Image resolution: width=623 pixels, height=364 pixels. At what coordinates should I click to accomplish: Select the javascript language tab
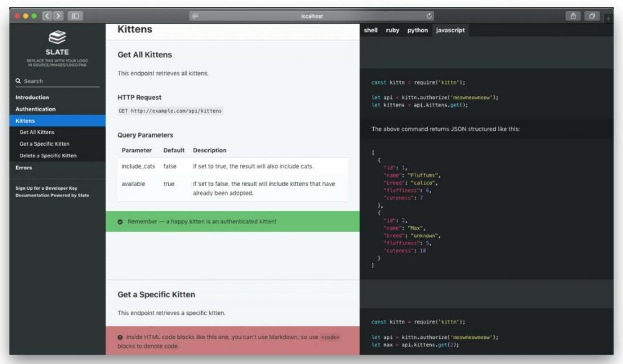(450, 30)
